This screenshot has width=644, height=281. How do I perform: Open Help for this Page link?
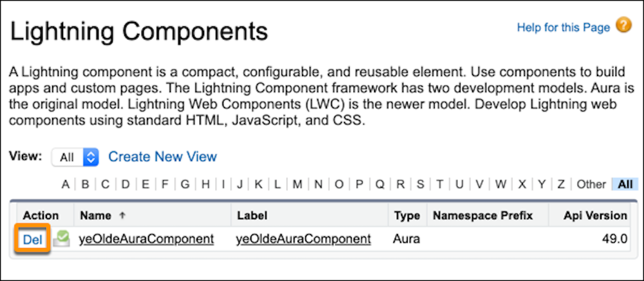click(563, 27)
